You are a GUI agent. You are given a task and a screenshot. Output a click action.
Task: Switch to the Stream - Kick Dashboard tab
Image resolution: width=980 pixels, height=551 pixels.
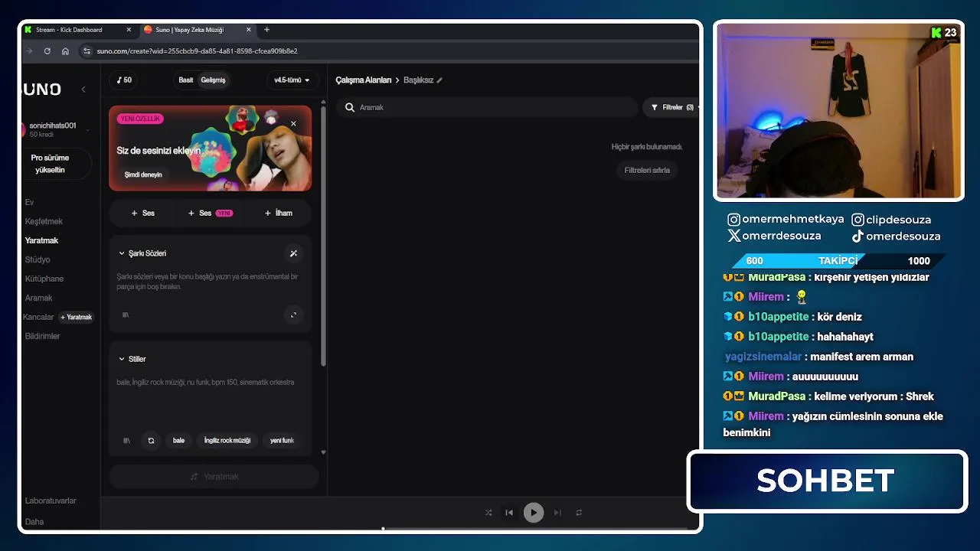tap(79, 30)
